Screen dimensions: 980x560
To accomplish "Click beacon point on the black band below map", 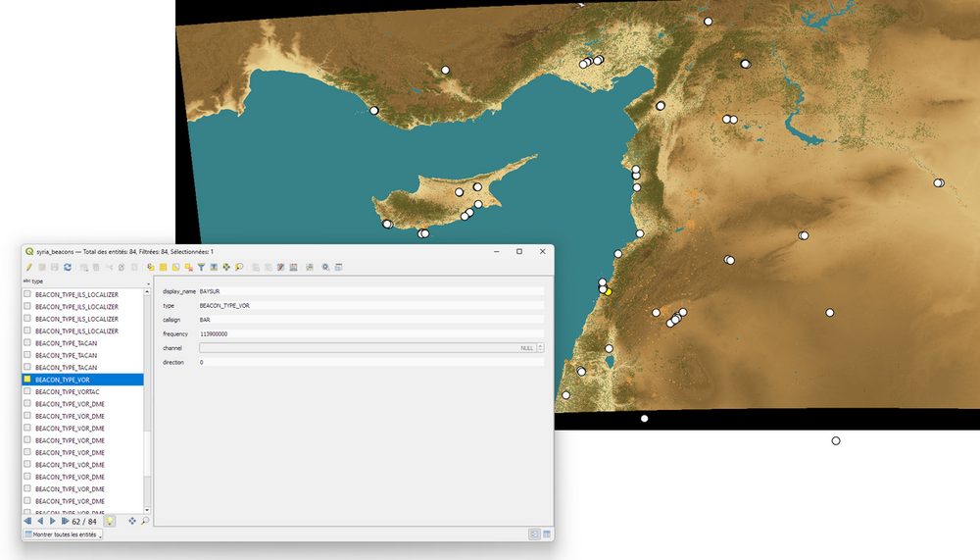I will click(x=645, y=419).
